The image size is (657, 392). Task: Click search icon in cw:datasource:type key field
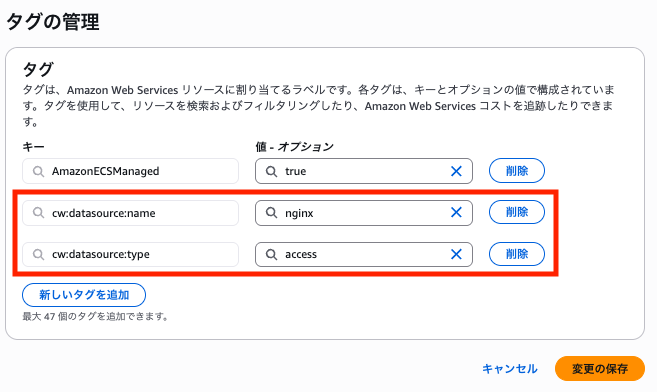pos(38,254)
